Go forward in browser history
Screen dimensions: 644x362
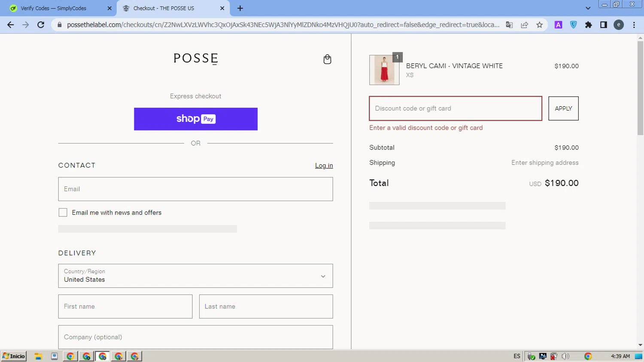pyautogui.click(x=26, y=25)
